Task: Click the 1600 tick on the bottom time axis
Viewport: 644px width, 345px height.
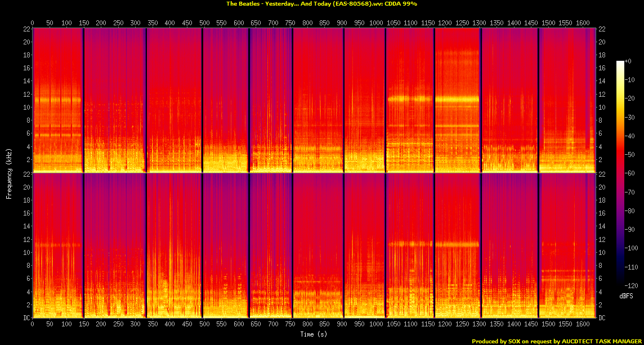Action: [582, 325]
